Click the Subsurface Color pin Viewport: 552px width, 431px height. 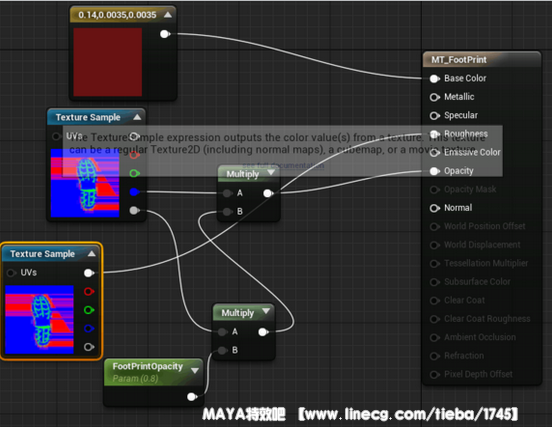(x=434, y=282)
